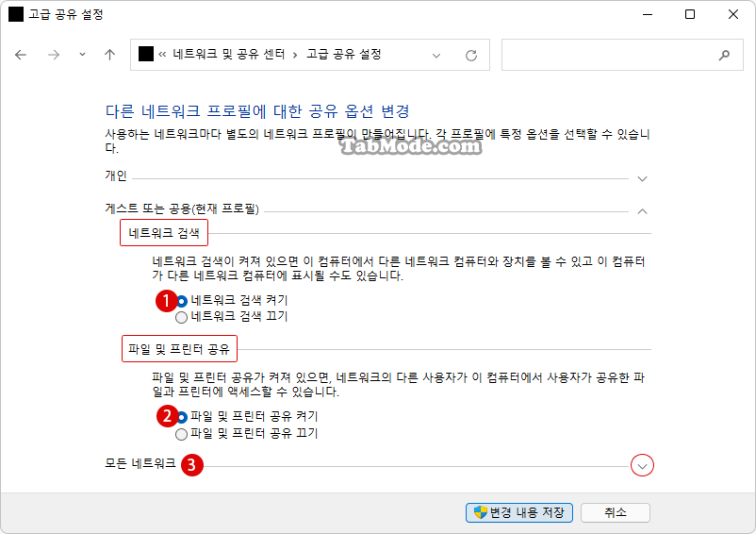The image size is (756, 534).
Task: Go forward with the right arrow
Action: [x=54, y=55]
